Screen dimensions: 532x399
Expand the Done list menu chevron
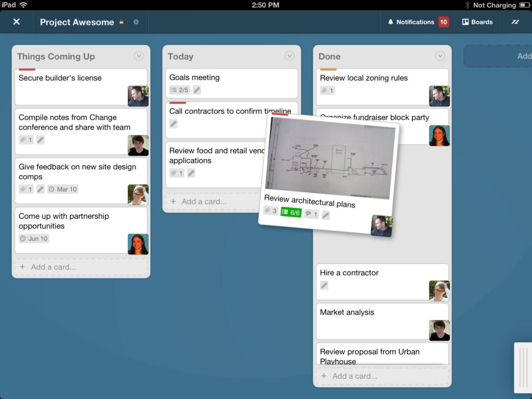441,56
